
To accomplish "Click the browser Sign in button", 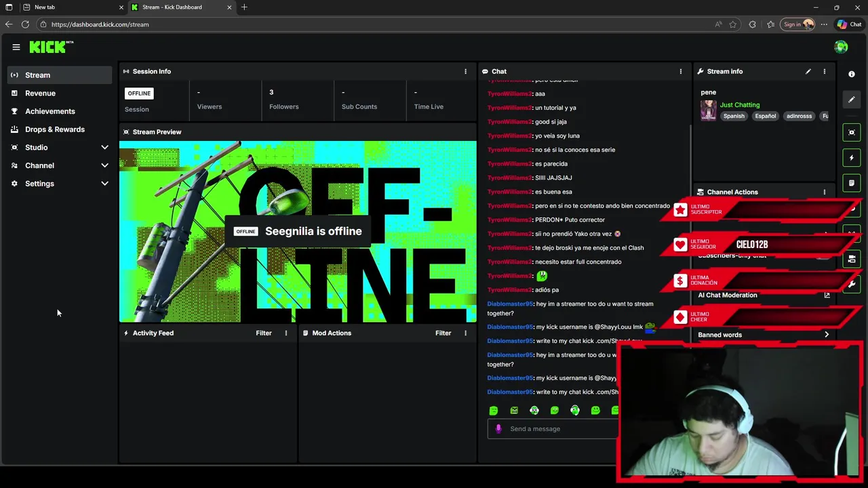I will [x=798, y=24].
